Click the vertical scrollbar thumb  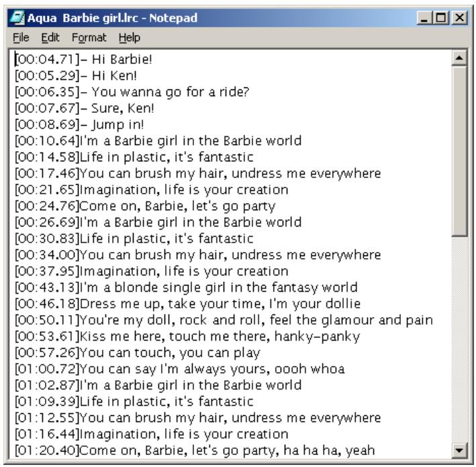click(x=459, y=151)
